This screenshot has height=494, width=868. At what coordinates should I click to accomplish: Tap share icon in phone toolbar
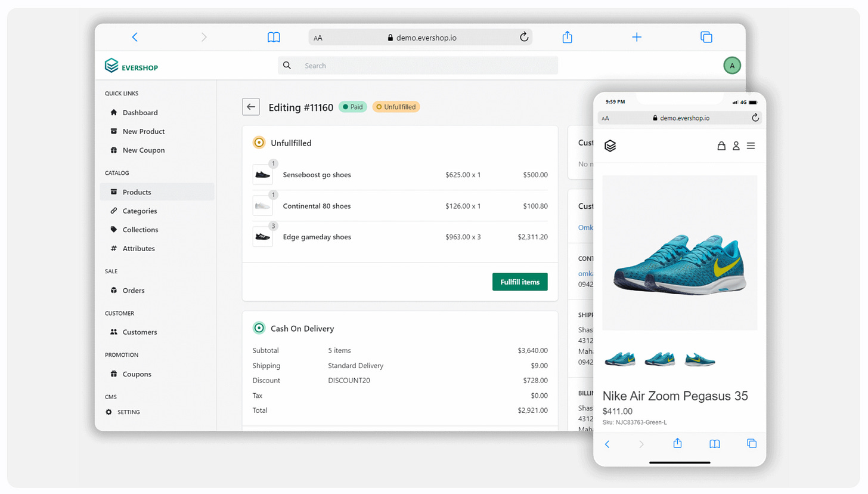point(678,443)
